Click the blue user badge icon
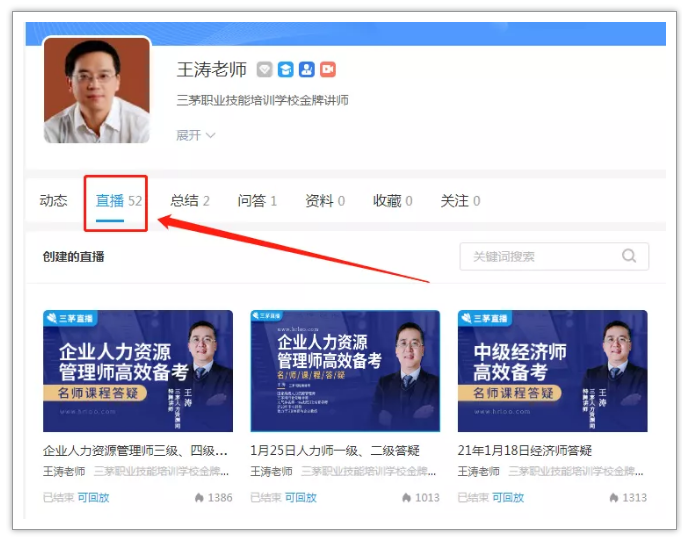Image resolution: width=682 pixels, height=542 pixels. pos(307,69)
